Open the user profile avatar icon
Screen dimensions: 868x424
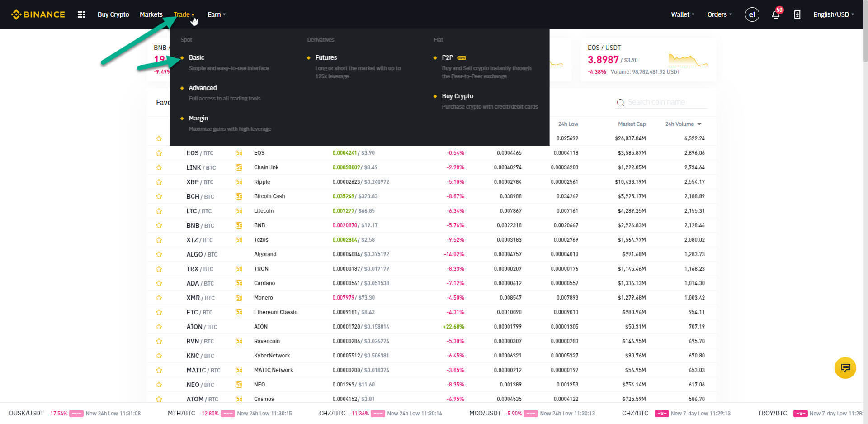752,14
